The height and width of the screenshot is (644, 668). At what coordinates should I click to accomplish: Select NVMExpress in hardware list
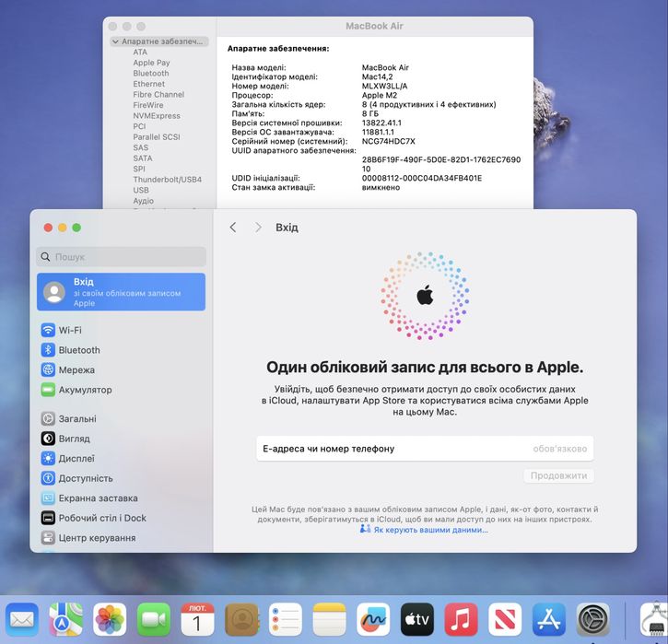point(157,116)
